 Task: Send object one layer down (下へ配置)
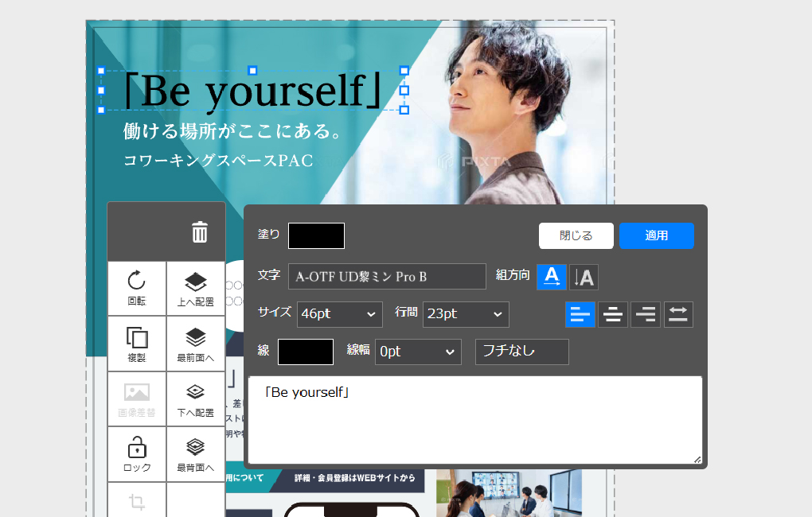[x=196, y=399]
